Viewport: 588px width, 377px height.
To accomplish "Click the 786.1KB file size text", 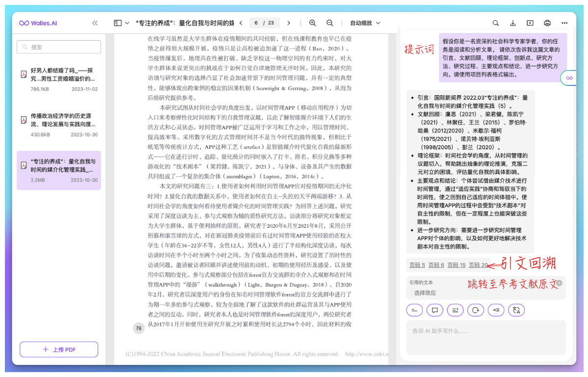I will coord(40,89).
